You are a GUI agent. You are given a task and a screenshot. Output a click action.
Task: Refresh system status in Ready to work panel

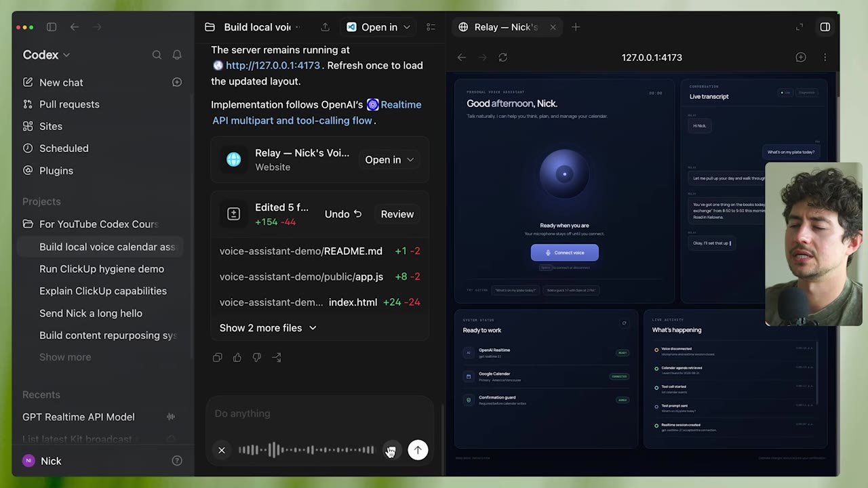pyautogui.click(x=625, y=323)
